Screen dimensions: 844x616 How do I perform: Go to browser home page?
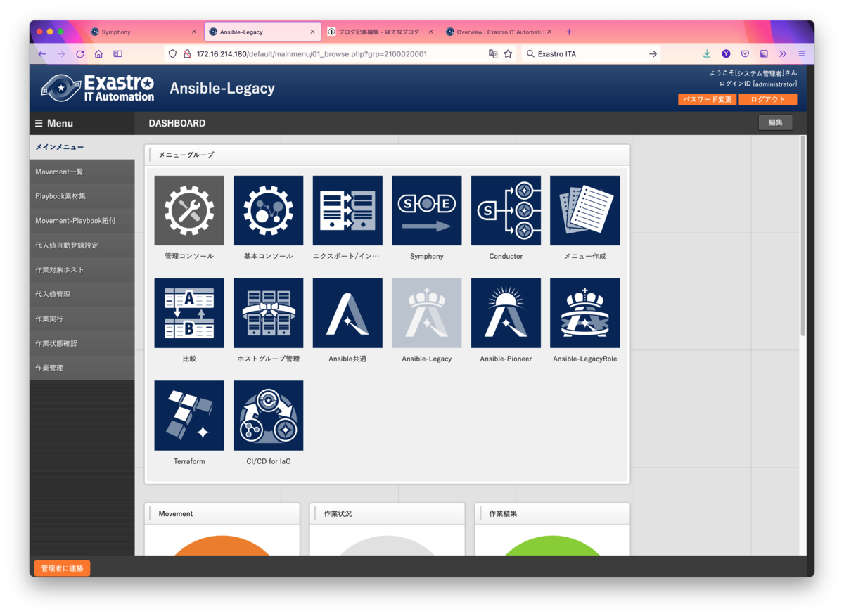[x=98, y=53]
